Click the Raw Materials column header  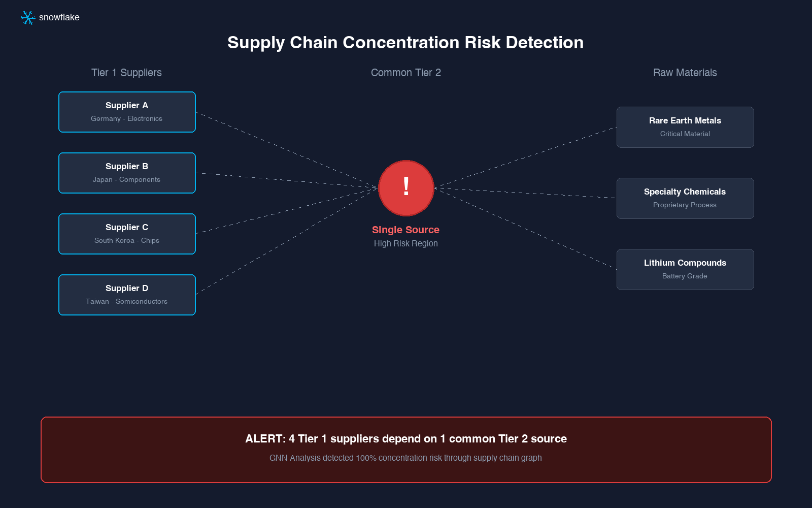685,73
